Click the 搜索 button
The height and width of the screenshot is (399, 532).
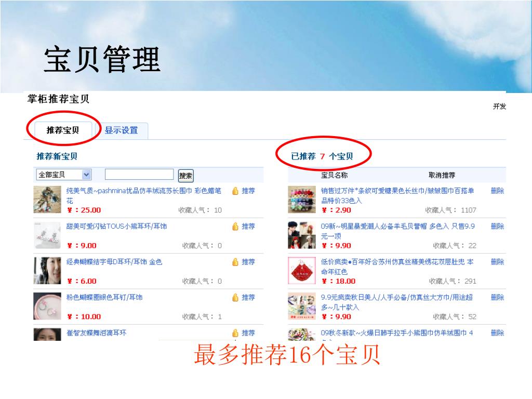pos(185,176)
